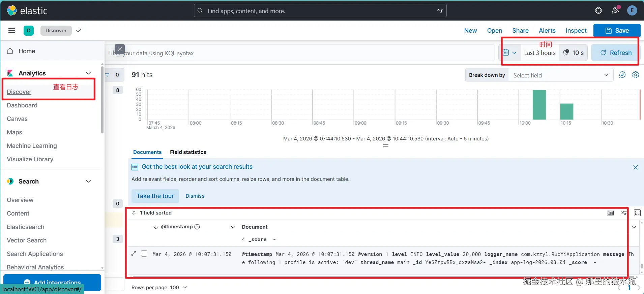Screen dimensions: 644x294
Task: Click Open in the top menu
Action: pos(495,31)
